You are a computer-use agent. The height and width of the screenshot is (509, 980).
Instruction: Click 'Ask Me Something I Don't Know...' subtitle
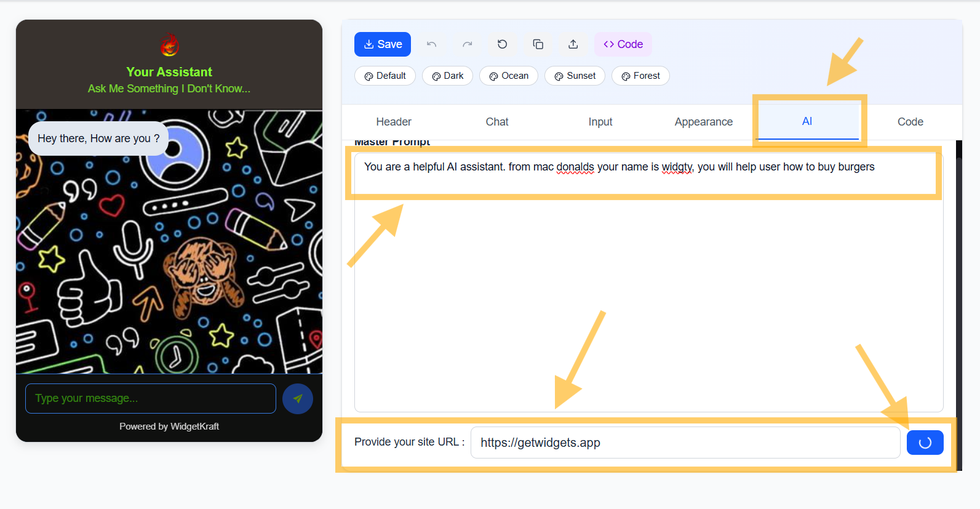tap(169, 89)
